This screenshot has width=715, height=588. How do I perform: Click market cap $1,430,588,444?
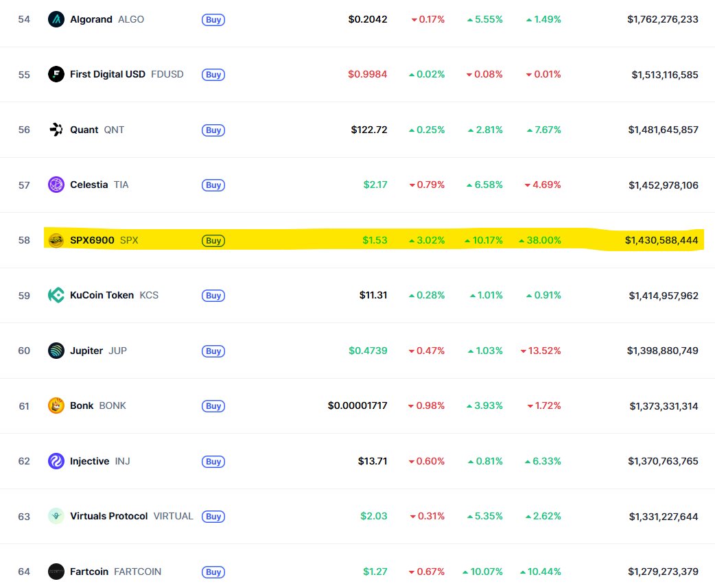(x=661, y=240)
